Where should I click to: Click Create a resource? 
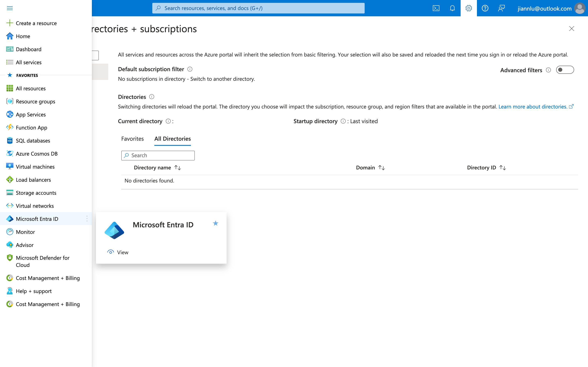[x=36, y=23]
